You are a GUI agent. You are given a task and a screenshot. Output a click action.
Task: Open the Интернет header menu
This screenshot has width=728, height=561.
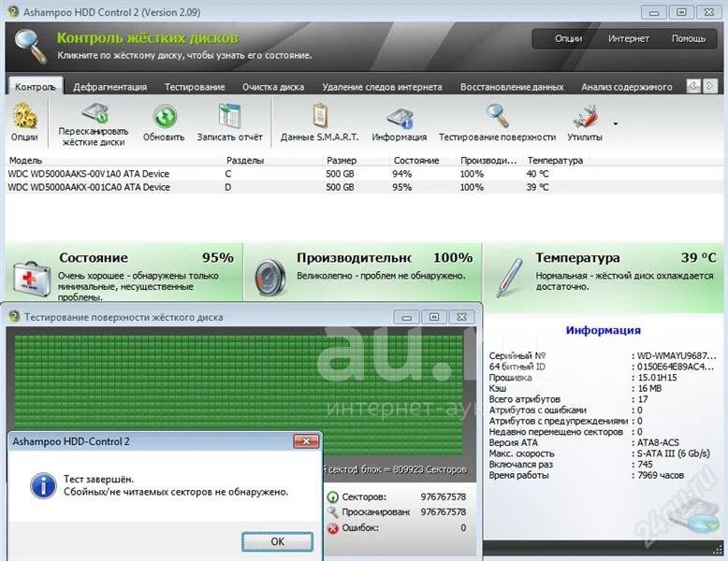click(628, 39)
